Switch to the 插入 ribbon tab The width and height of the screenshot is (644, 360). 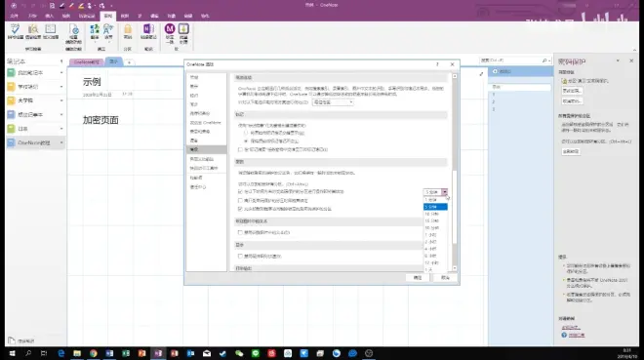pos(50,16)
